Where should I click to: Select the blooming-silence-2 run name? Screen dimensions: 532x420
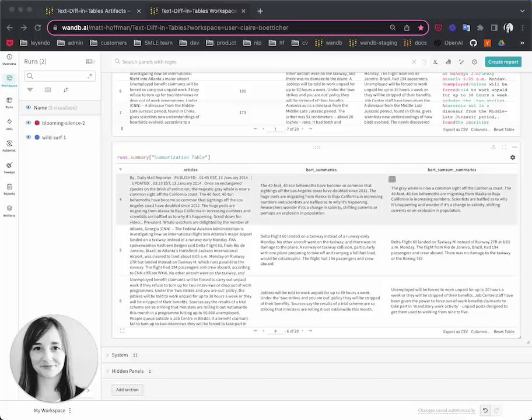(x=64, y=123)
